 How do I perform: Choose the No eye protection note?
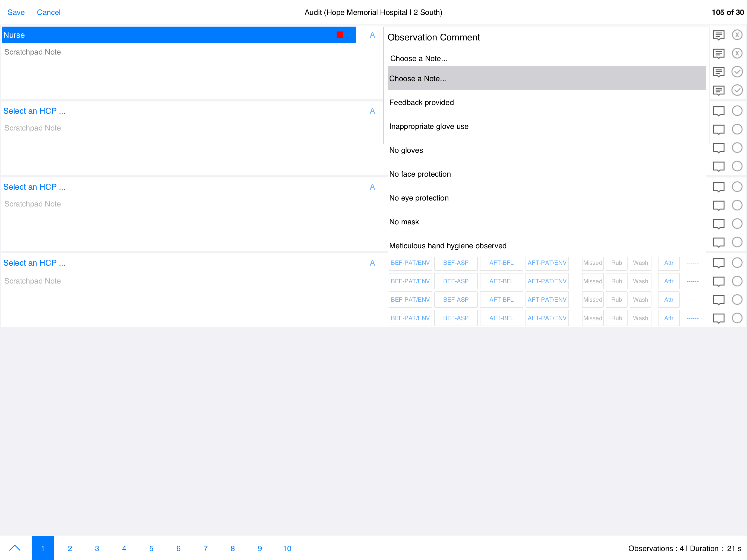(x=546, y=198)
